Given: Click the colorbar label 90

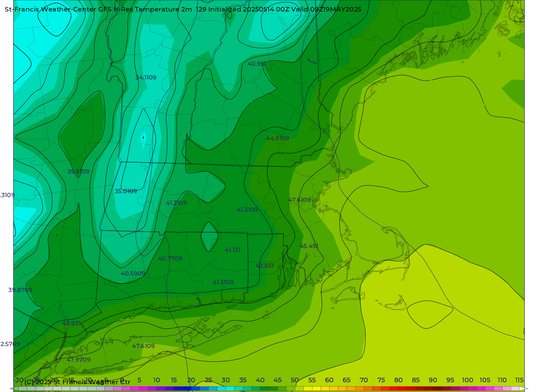Looking at the screenshot, I should (433, 380).
